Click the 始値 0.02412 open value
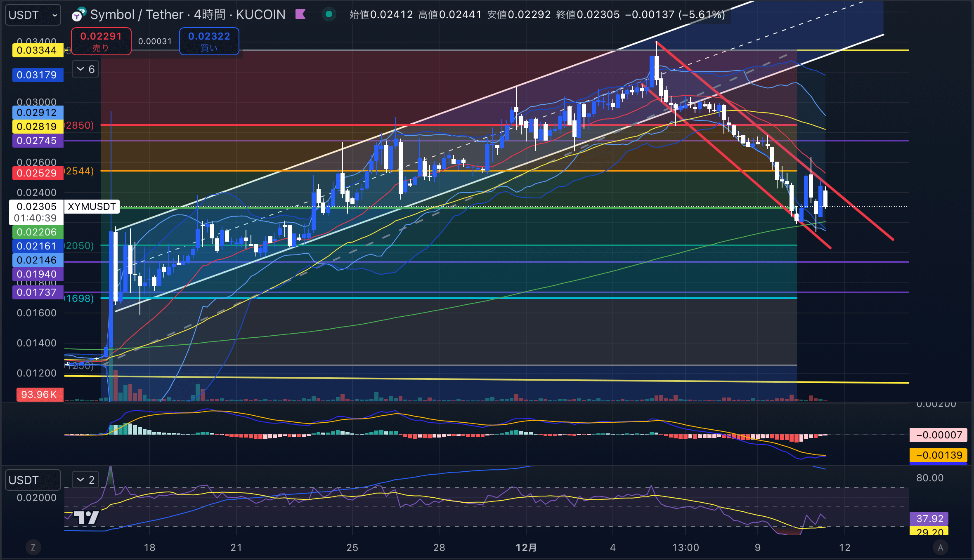This screenshot has width=974, height=560. pos(381,14)
